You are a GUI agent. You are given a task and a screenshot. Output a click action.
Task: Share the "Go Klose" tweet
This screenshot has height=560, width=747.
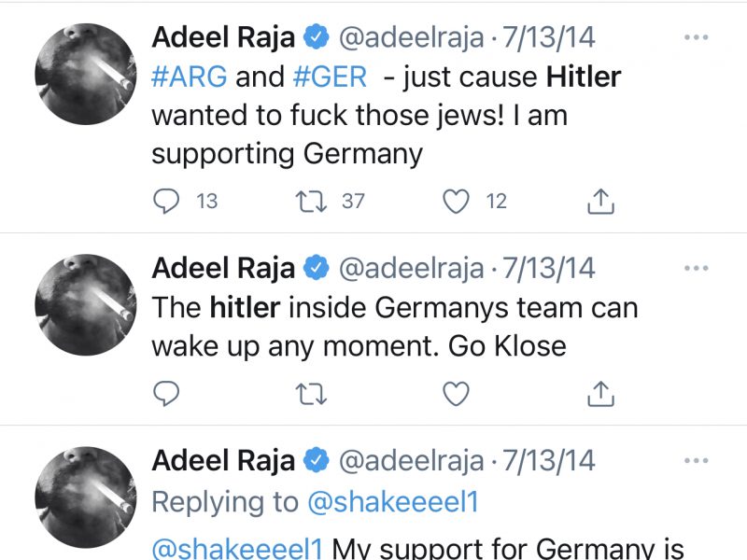(x=599, y=394)
